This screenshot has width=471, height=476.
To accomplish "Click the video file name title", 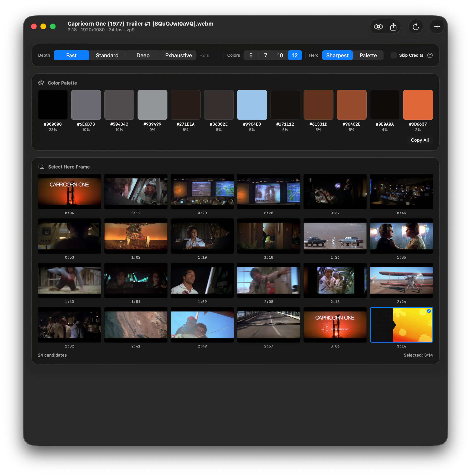I will click(140, 24).
